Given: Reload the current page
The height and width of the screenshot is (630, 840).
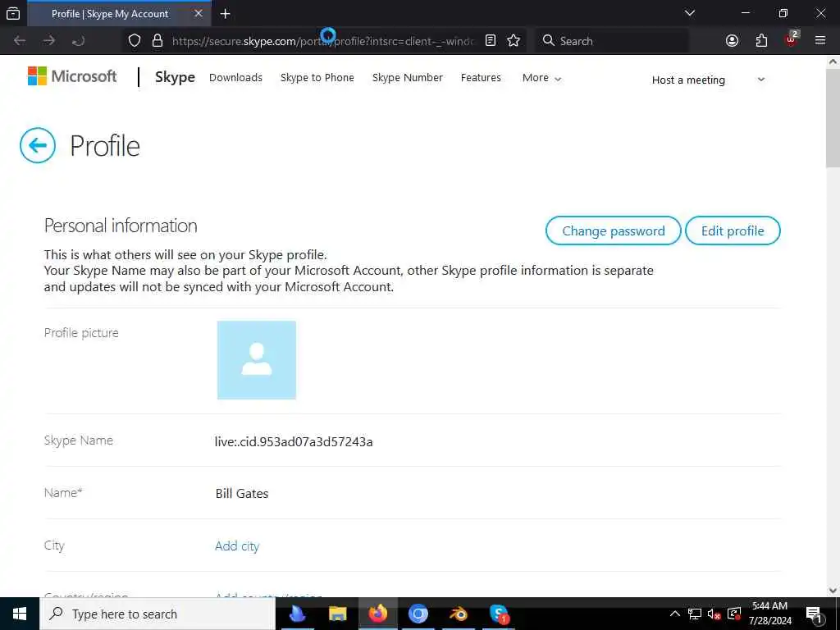Looking at the screenshot, I should tap(78, 41).
